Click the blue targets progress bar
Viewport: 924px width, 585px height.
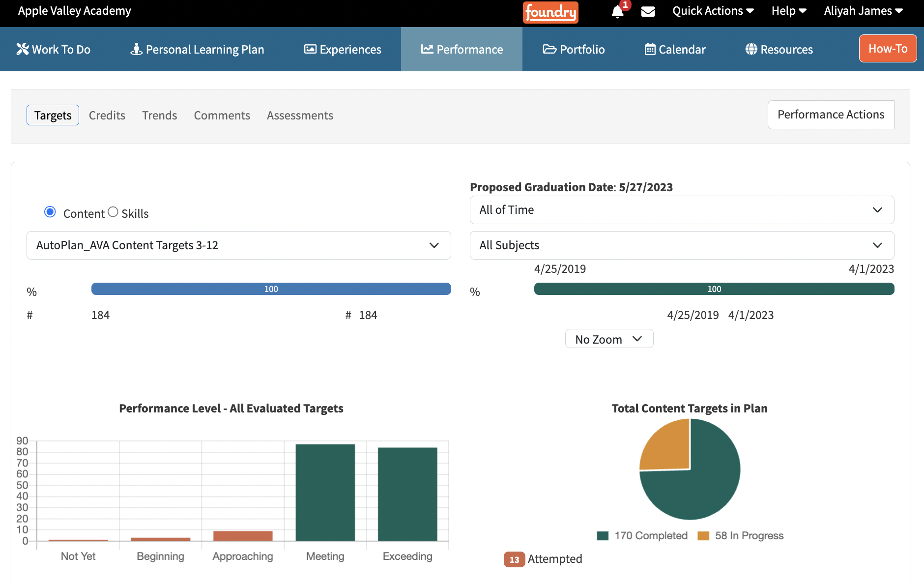click(271, 289)
